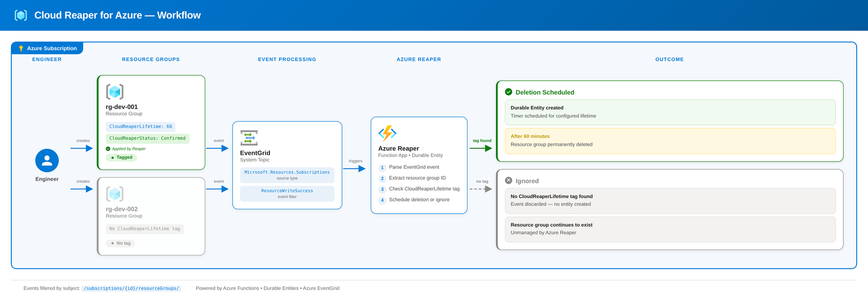Click the grey No tag status badge
The width and height of the screenshot is (868, 300).
tap(121, 243)
